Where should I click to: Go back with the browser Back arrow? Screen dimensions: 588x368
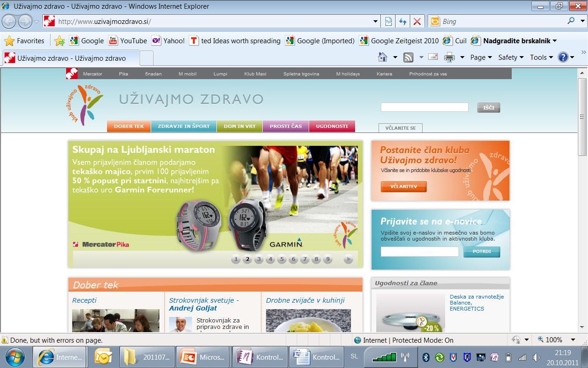(9, 21)
